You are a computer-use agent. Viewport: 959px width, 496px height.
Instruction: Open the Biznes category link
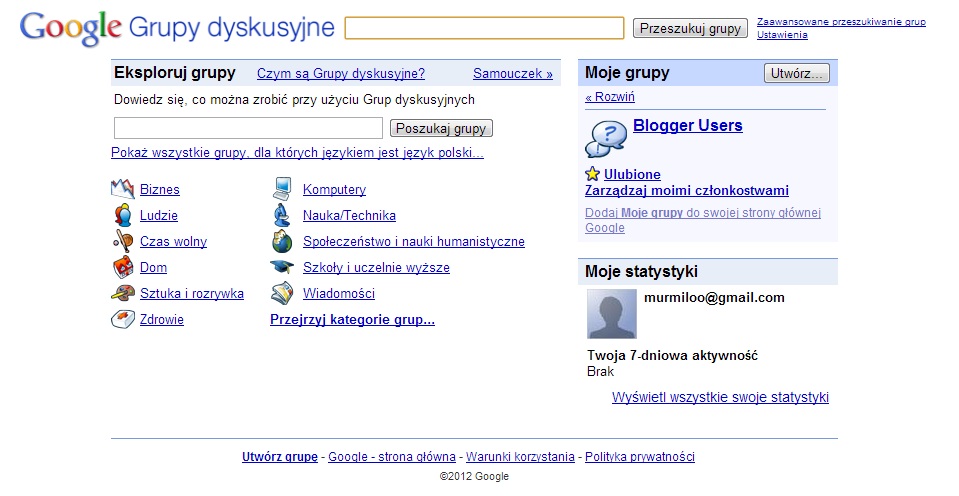tap(160, 190)
